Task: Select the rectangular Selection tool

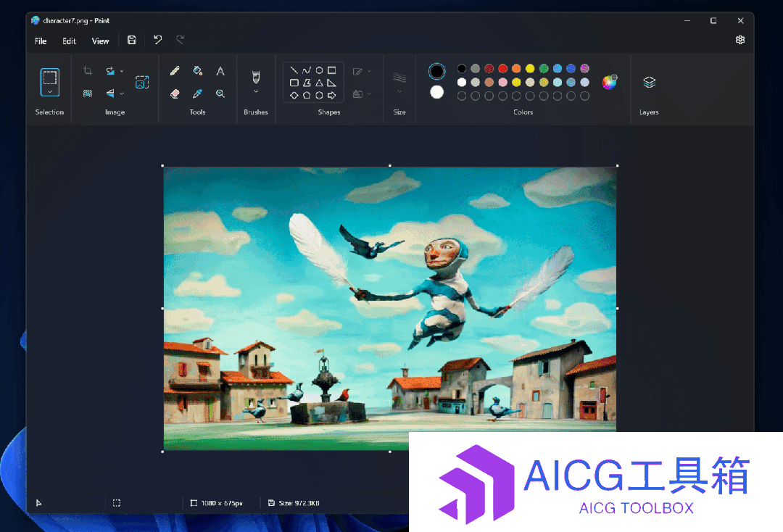Action: pyautogui.click(x=49, y=78)
